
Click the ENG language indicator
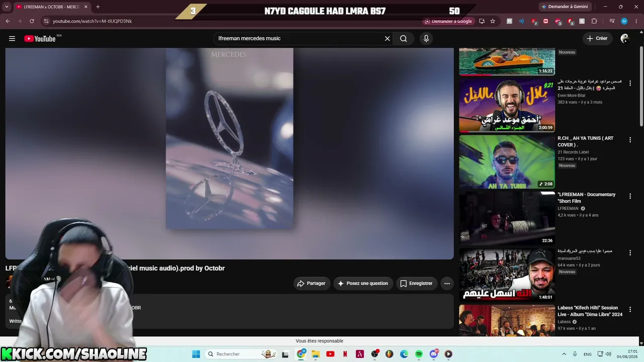click(587, 354)
